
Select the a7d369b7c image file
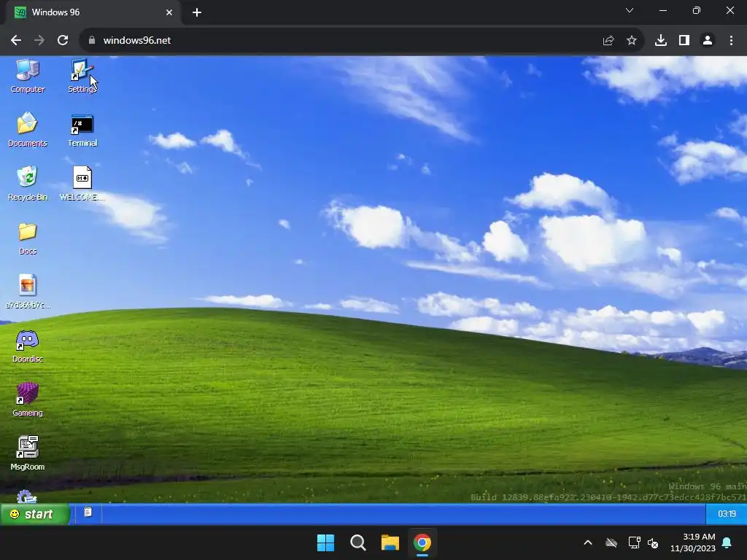tap(28, 292)
